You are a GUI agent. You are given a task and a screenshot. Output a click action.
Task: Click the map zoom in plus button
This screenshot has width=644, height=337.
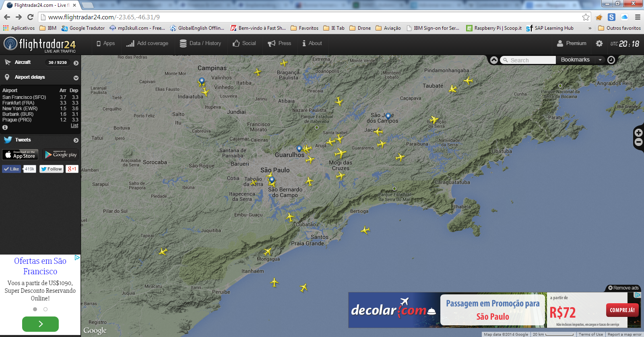638,132
